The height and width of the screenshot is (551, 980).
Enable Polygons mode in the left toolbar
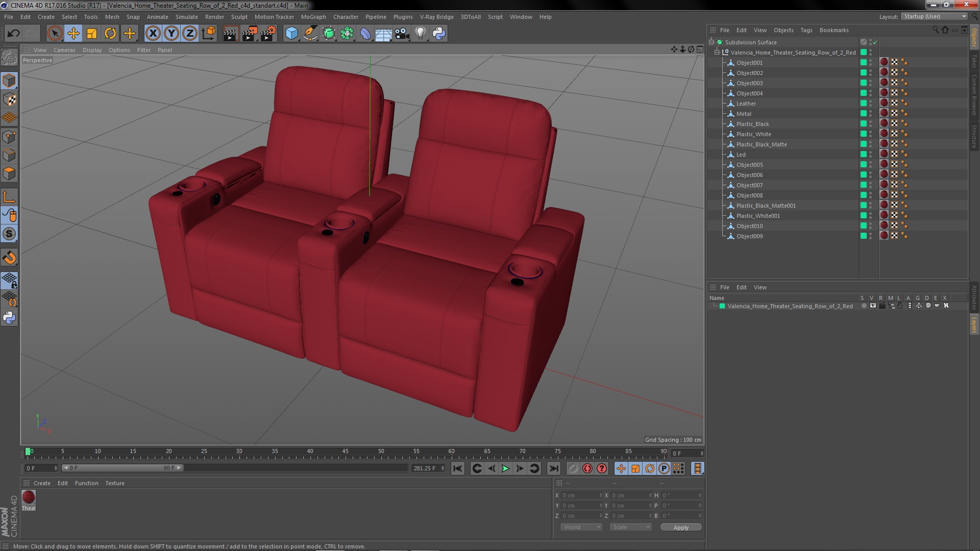point(9,174)
